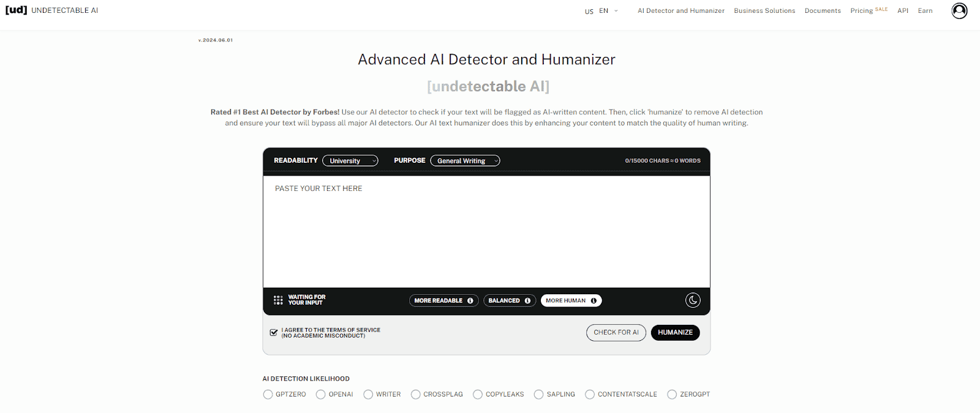
Task: Select the Contentatscale detector radio
Action: pyautogui.click(x=590, y=395)
